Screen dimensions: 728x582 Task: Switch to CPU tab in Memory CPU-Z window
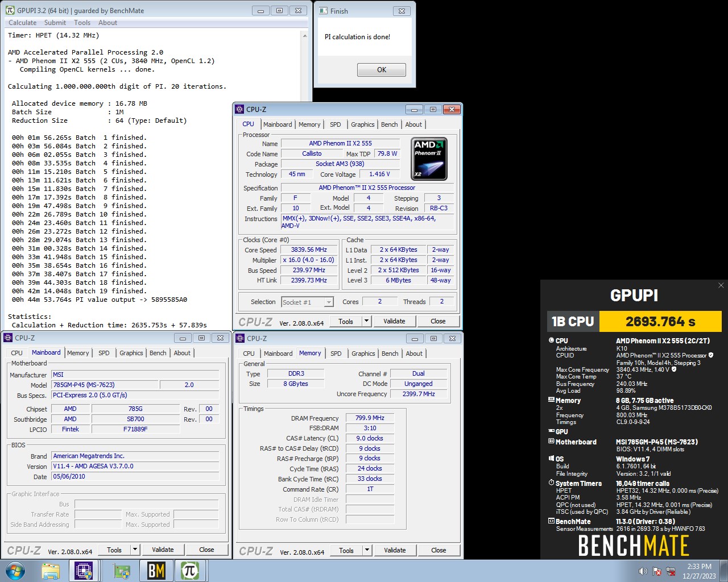(x=249, y=354)
